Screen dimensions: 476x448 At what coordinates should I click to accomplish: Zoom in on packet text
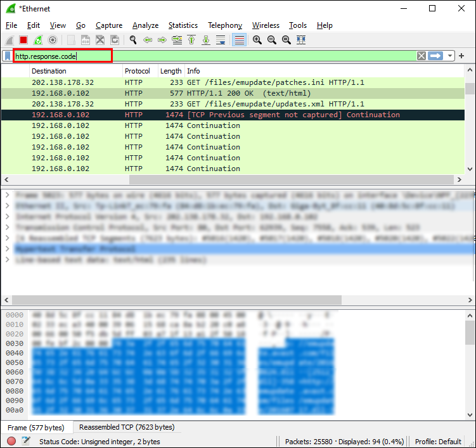pos(257,40)
